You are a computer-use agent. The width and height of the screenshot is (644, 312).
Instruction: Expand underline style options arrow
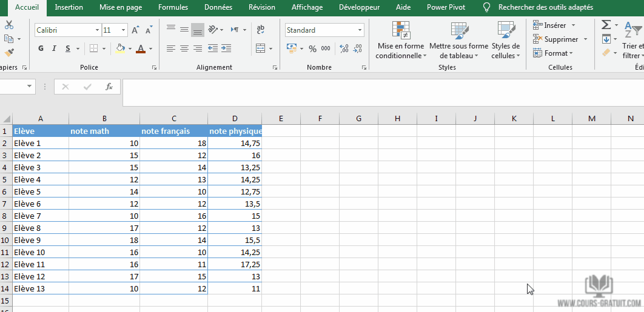[x=78, y=48]
